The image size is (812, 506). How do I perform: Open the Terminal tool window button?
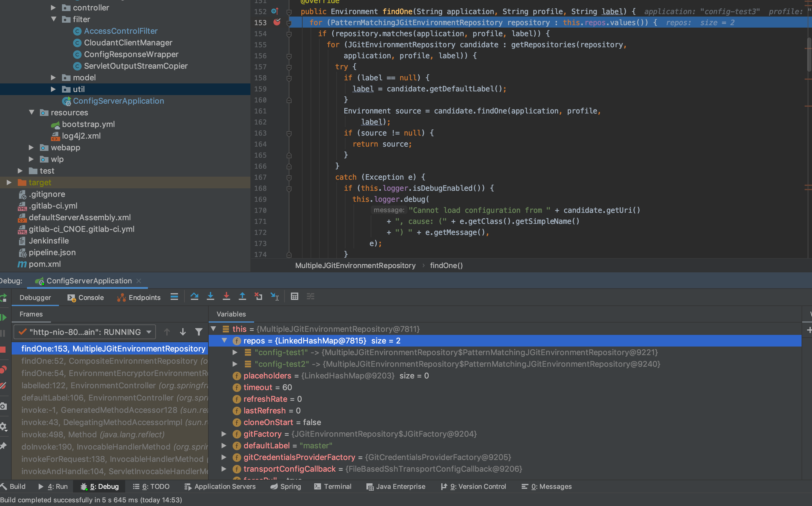(333, 487)
